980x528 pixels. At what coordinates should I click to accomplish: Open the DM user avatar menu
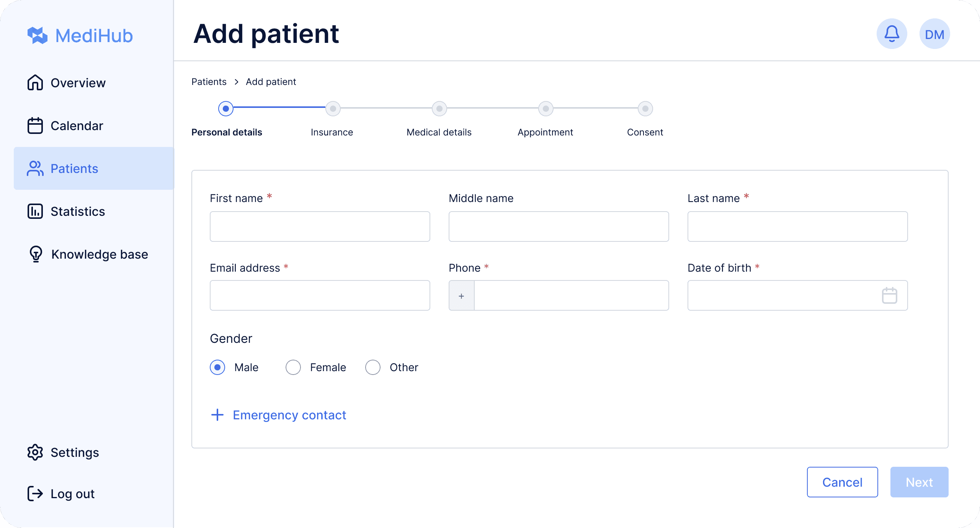pos(934,34)
